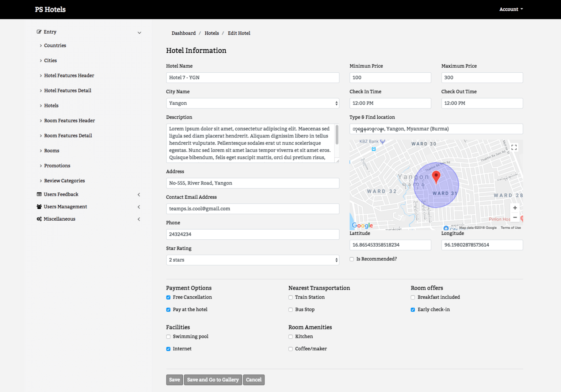Click the Users Management group icon
561x392 pixels.
[x=39, y=206]
